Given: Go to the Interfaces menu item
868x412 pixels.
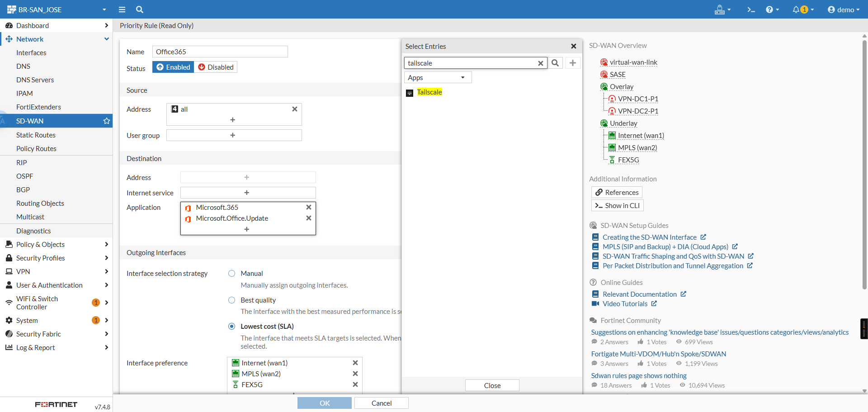Looking at the screenshot, I should coord(31,53).
